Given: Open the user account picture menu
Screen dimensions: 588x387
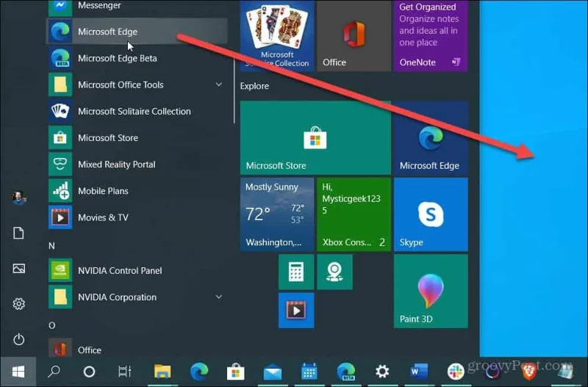Looking at the screenshot, I should point(19,198).
